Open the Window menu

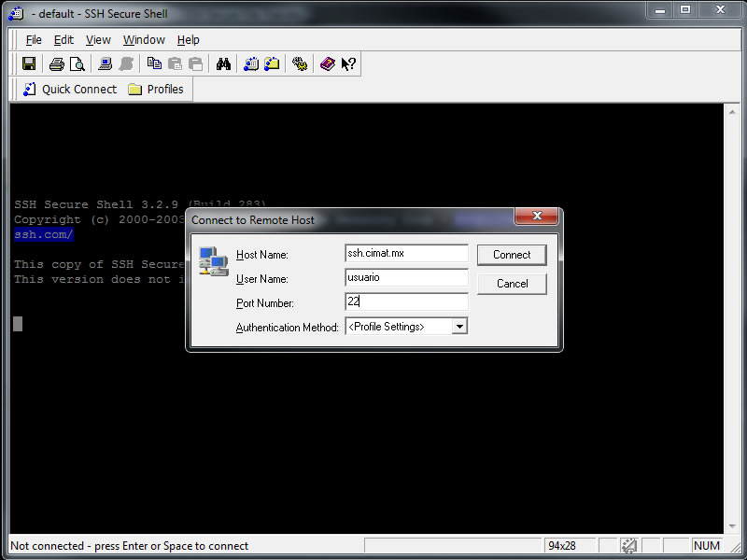[x=144, y=40]
